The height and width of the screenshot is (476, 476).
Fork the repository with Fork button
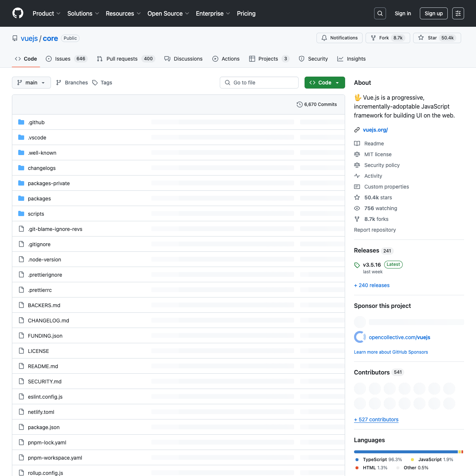pyautogui.click(x=388, y=38)
